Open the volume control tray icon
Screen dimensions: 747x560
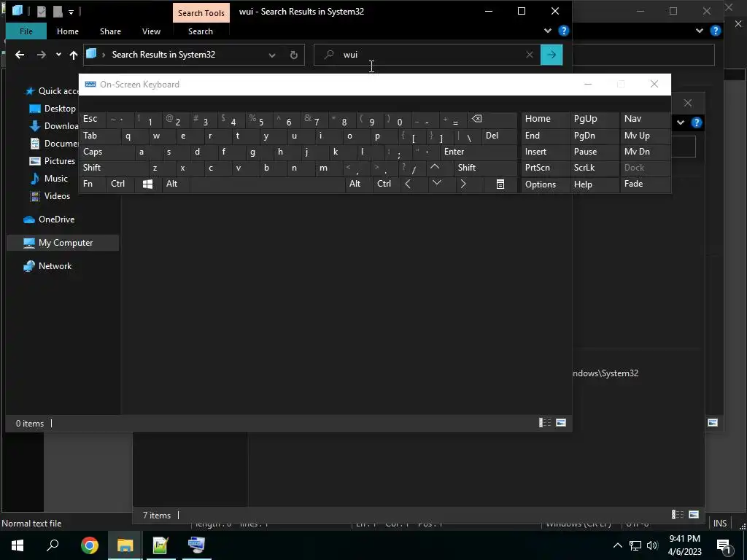tap(652, 545)
